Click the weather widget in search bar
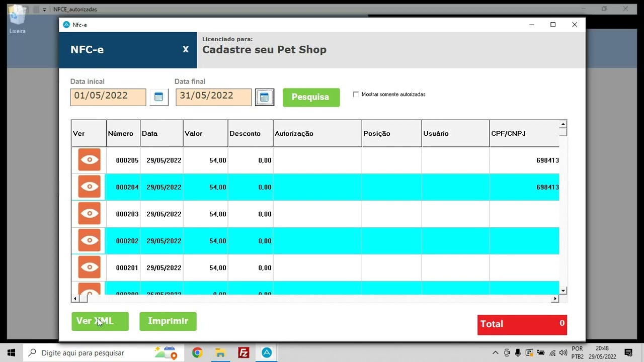 coord(166,352)
